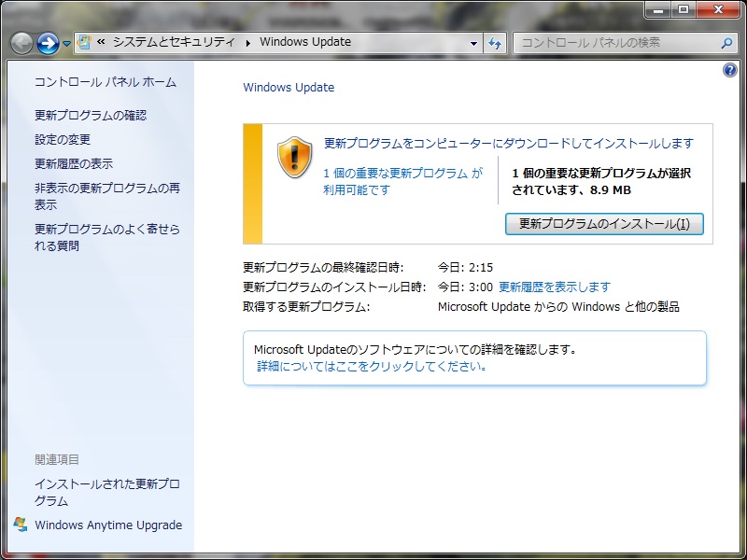Click the Microsoft Updateのソフトウェアについての詳細を確認します text

[416, 349]
